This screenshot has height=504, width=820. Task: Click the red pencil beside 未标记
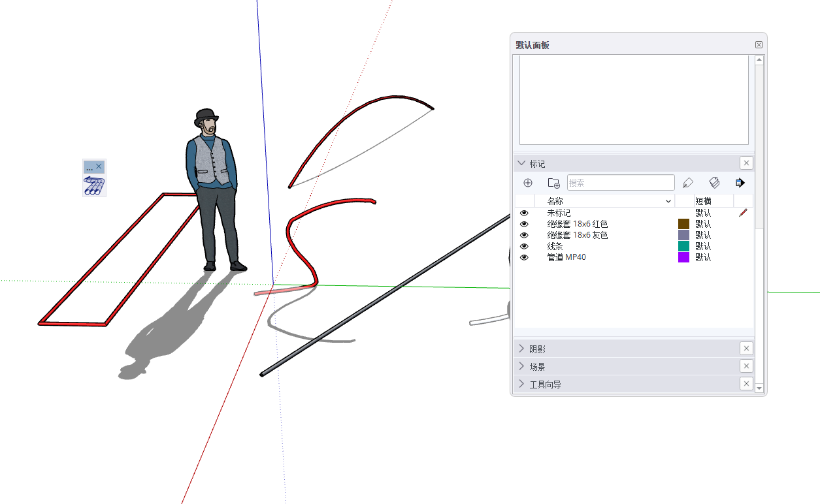[x=742, y=213]
